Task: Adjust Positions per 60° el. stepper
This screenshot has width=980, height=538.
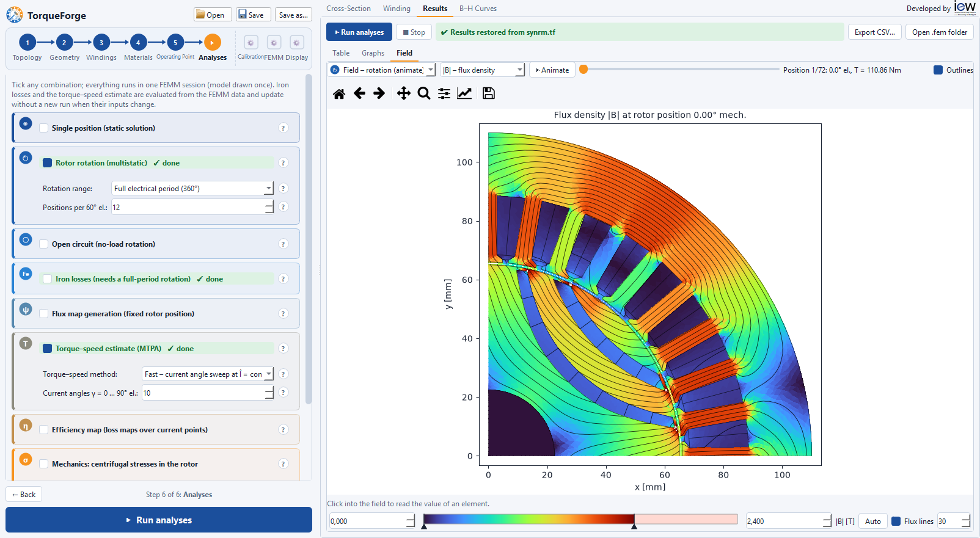Action: [x=269, y=208]
